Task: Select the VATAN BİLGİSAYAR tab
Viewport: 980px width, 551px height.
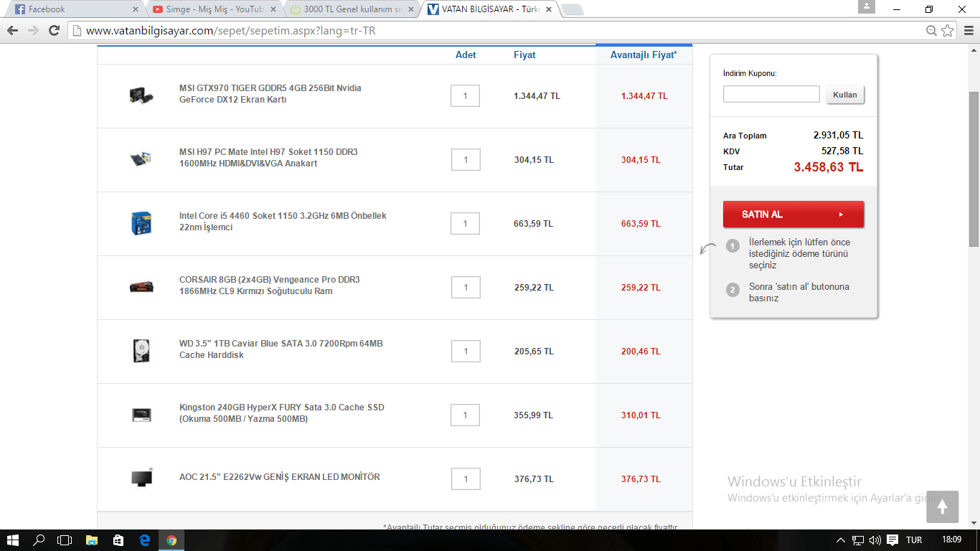Action: pos(490,9)
